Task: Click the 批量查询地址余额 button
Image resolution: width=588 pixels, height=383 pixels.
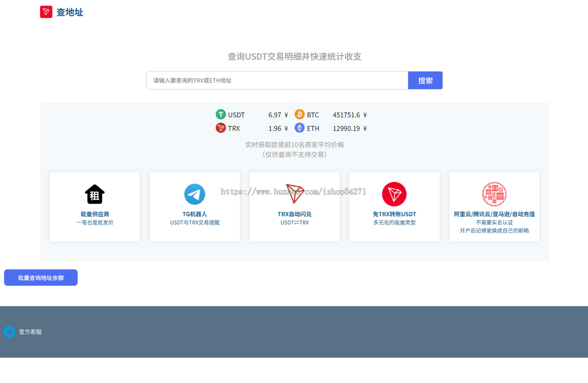Action: (x=41, y=278)
